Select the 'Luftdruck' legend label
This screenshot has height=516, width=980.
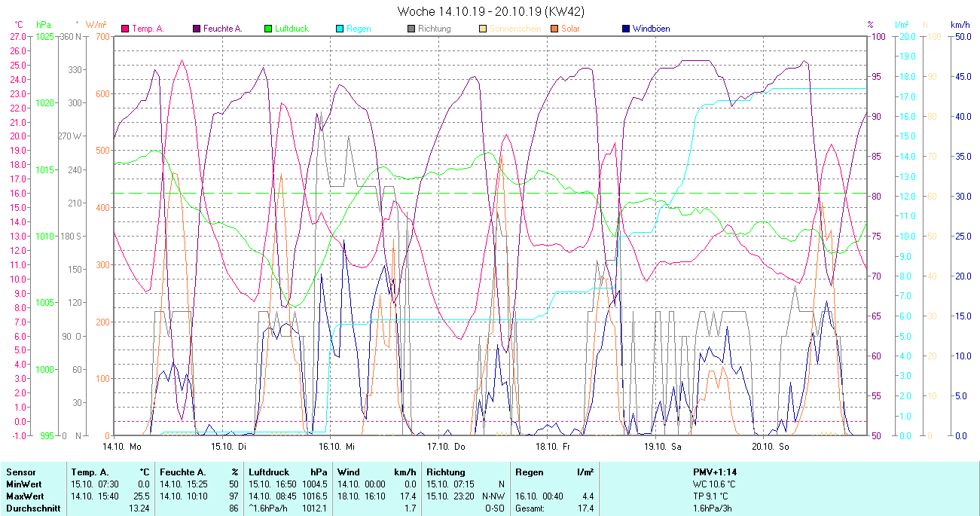[x=292, y=29]
